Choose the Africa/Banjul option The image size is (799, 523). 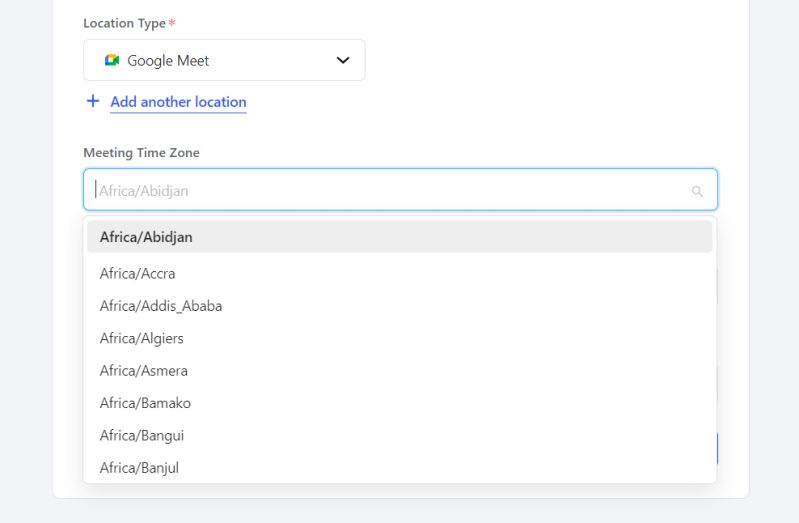tap(139, 467)
